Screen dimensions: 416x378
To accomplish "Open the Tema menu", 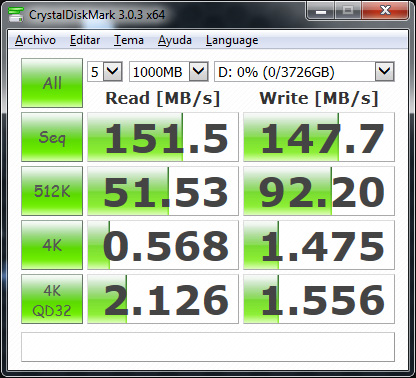I will (x=129, y=40).
